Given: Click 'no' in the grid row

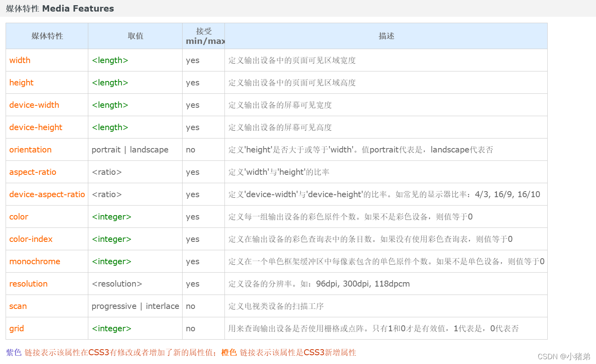Looking at the screenshot, I should pyautogui.click(x=191, y=328).
